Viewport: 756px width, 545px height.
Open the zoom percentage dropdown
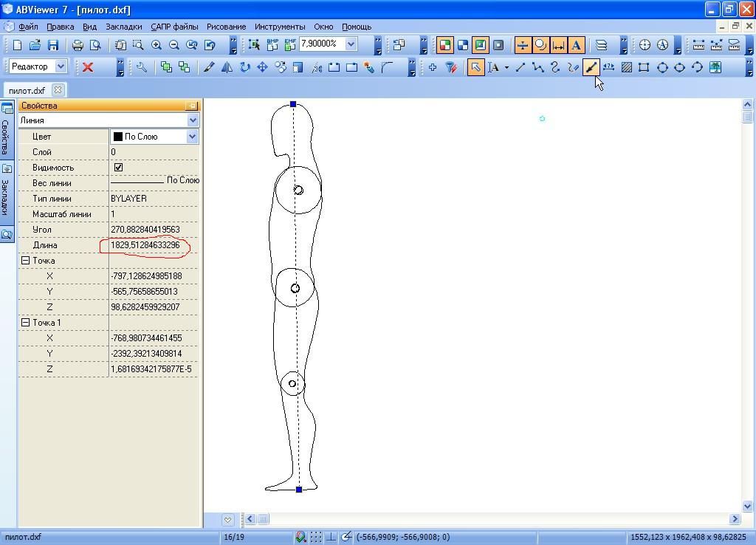tap(351, 44)
